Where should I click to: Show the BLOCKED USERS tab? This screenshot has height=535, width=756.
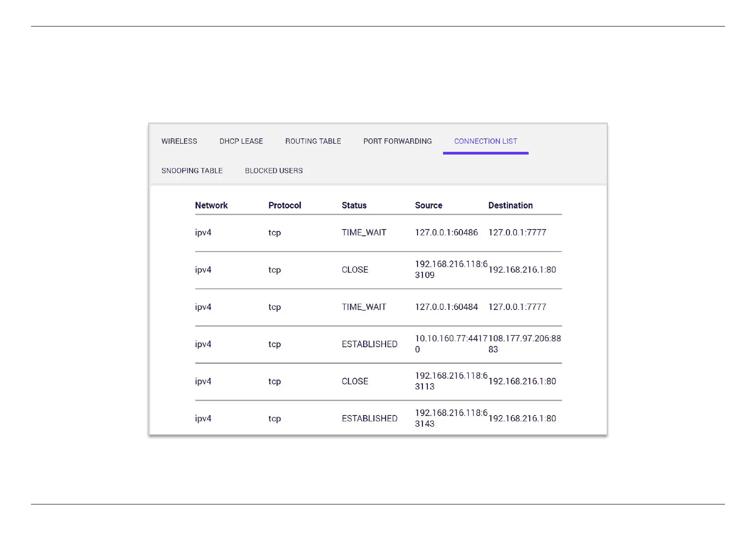[274, 171]
